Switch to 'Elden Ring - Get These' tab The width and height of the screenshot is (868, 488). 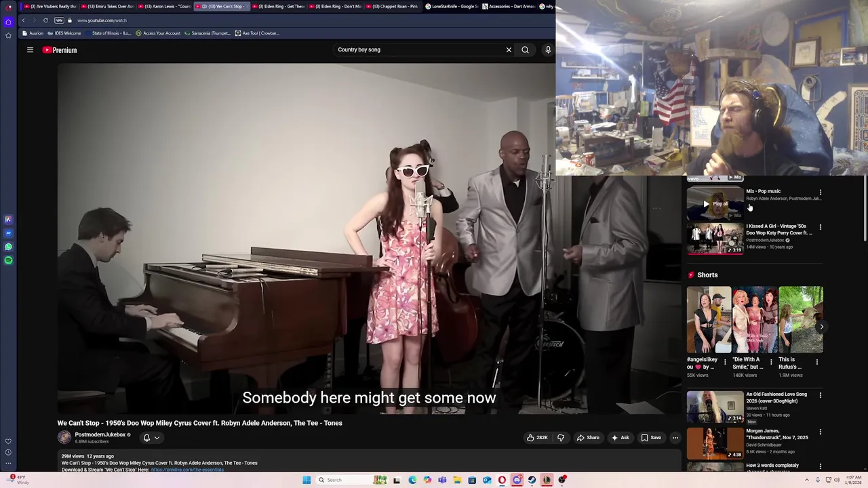tap(279, 6)
